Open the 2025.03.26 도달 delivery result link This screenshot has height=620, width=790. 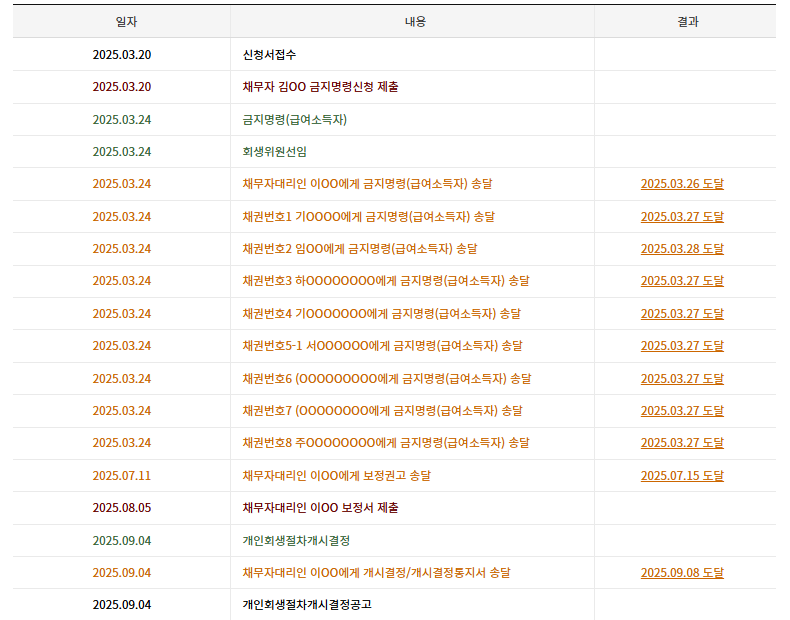tap(682, 184)
